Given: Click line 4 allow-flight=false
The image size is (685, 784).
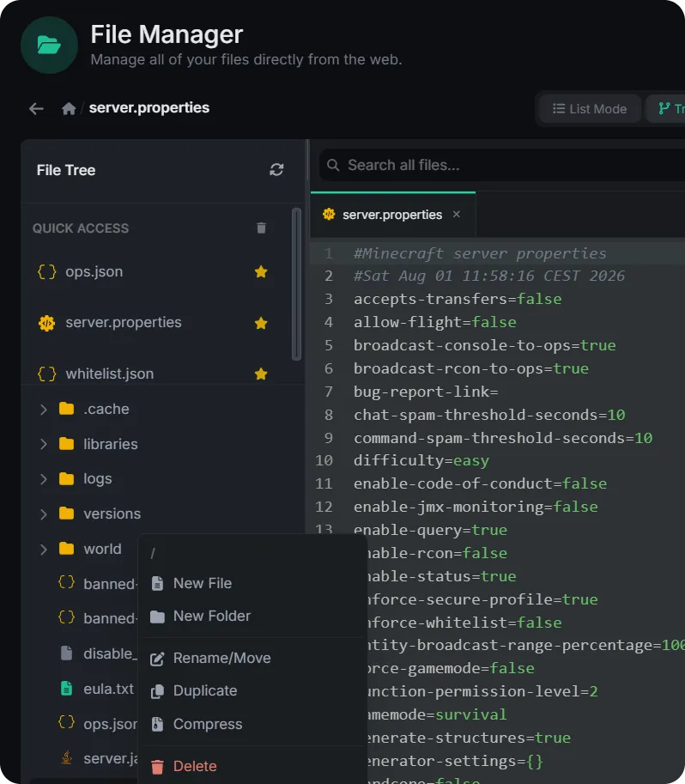Looking at the screenshot, I should tap(434, 322).
